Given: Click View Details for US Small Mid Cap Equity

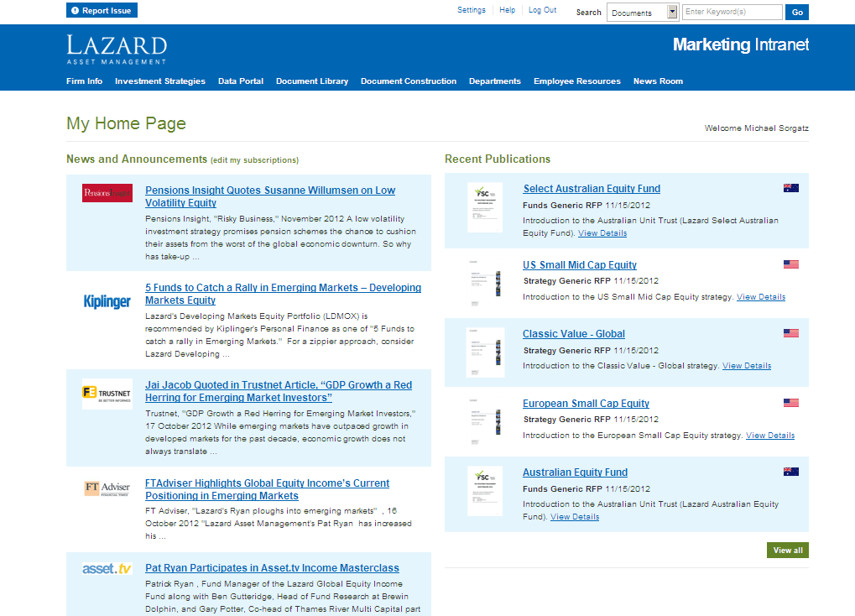Looking at the screenshot, I should point(761,297).
